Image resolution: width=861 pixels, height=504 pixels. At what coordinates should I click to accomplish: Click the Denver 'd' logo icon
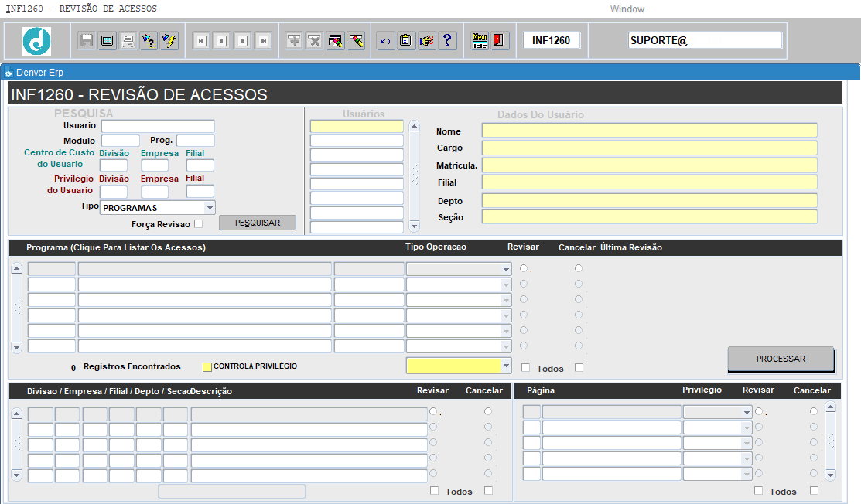[x=37, y=41]
